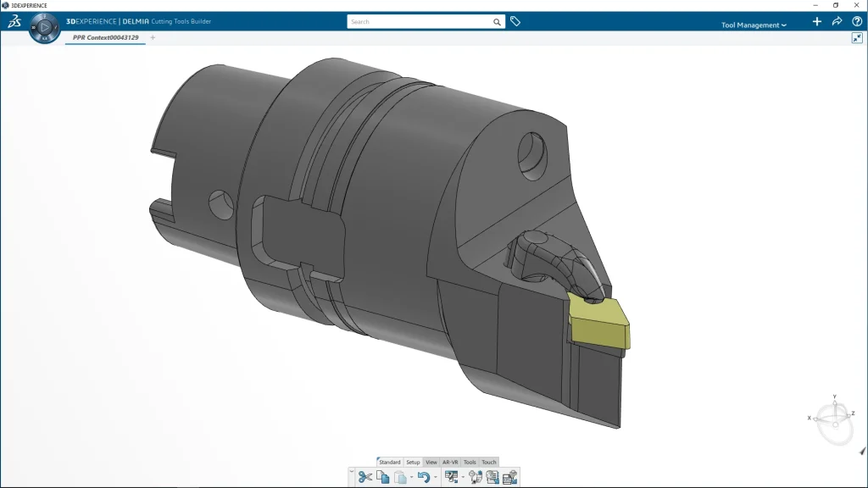
Task: Switch to the Setup tab
Action: (x=413, y=462)
